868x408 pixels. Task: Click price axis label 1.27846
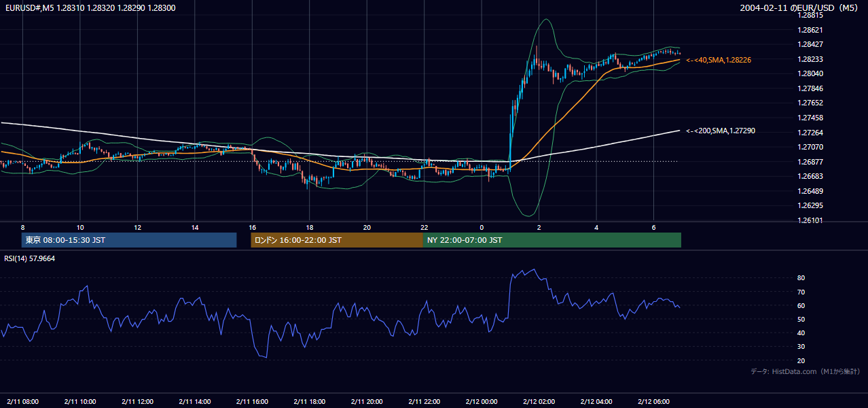(810, 88)
